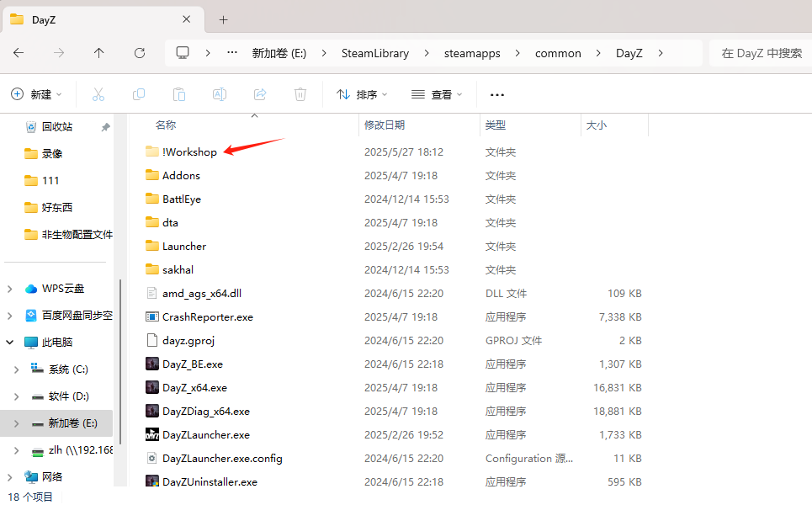Open the 新建 dropdown menu
Viewport: 812px width, 505px height.
(x=36, y=94)
